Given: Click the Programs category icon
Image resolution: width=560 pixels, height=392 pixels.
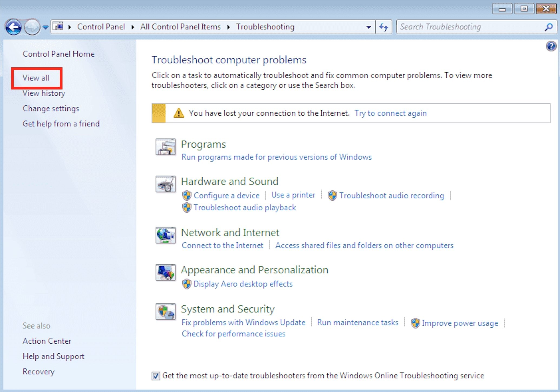Looking at the screenshot, I should (166, 147).
